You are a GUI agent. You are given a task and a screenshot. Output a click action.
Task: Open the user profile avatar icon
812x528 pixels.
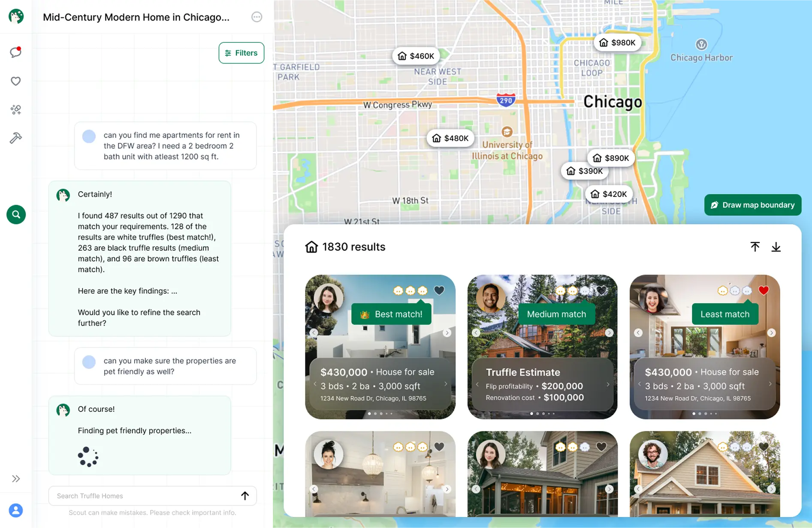(16, 510)
